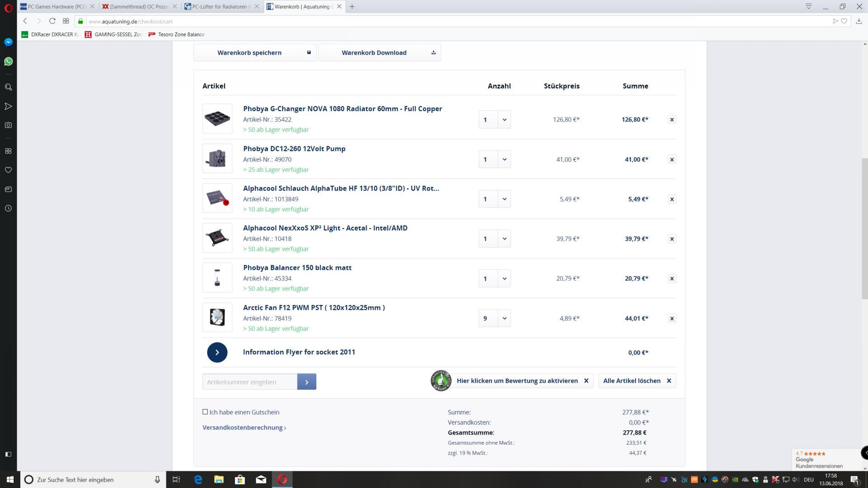Open WhatsApp in Opera sidebar

(x=8, y=61)
